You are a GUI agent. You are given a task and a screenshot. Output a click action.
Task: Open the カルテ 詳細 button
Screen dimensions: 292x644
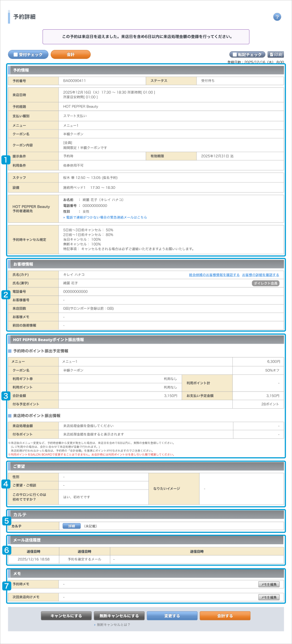tap(71, 526)
